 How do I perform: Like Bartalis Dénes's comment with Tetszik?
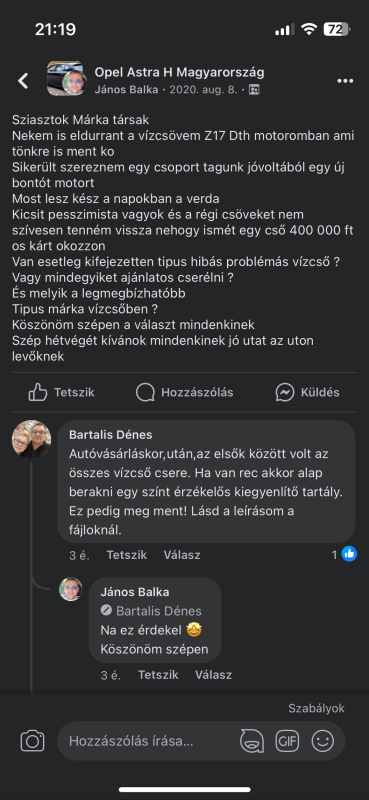[127, 555]
